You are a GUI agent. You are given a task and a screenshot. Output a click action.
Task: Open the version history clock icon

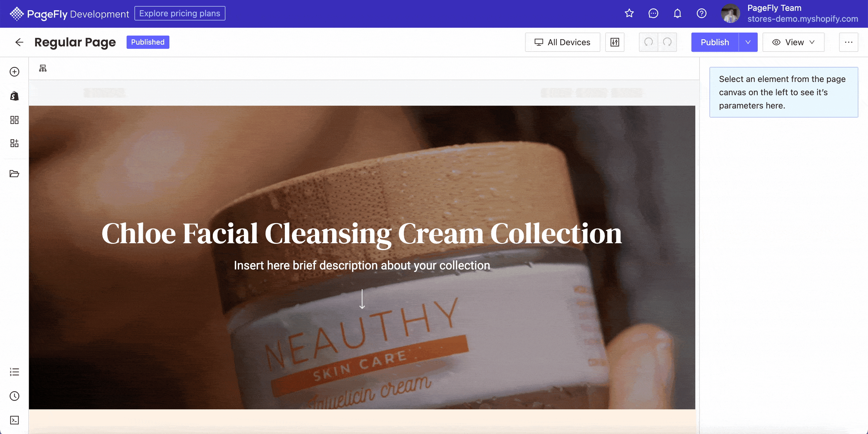tap(14, 396)
